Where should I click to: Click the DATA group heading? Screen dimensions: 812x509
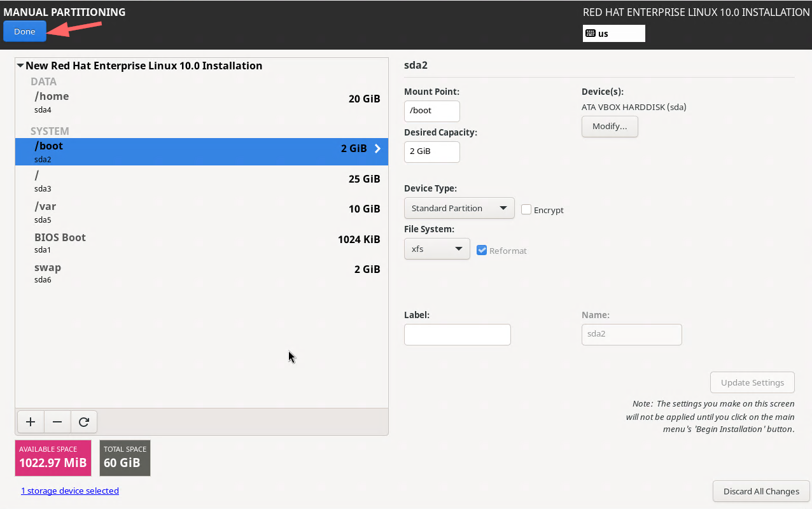[43, 81]
